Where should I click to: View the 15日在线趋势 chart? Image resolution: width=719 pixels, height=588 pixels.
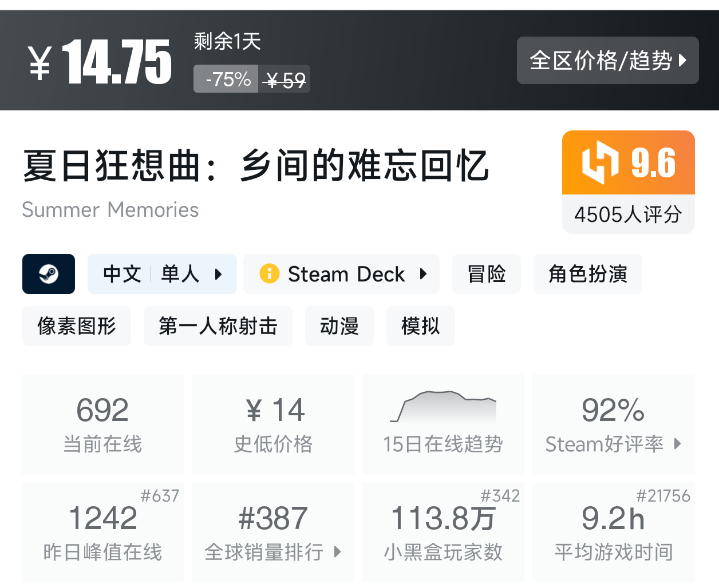[443, 423]
